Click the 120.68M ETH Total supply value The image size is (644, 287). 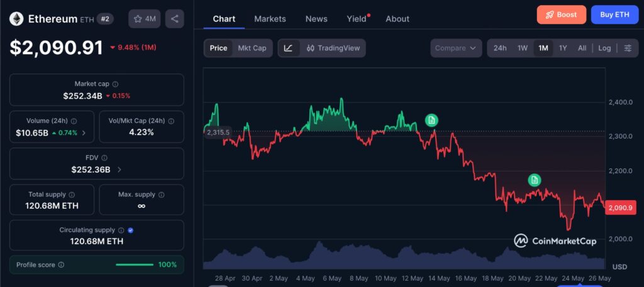(52, 206)
